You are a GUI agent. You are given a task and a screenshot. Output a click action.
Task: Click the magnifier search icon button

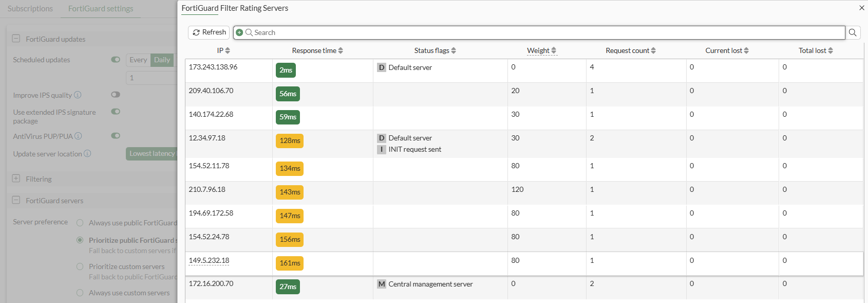(853, 32)
